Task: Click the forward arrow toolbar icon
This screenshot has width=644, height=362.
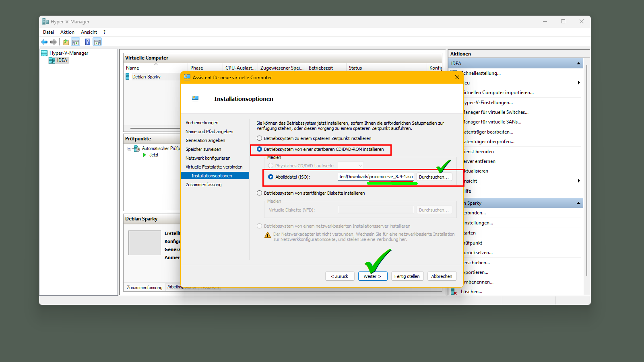Action: [x=54, y=42]
